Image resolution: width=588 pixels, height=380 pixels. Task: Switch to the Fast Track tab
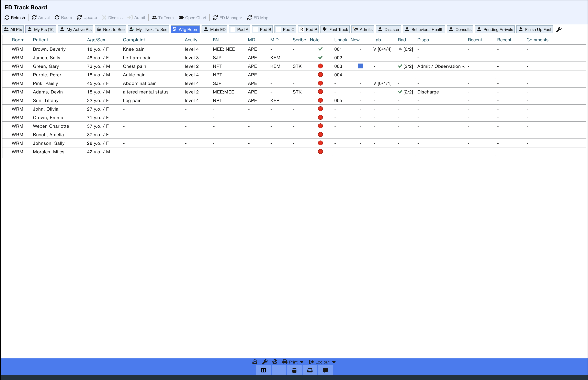point(335,30)
